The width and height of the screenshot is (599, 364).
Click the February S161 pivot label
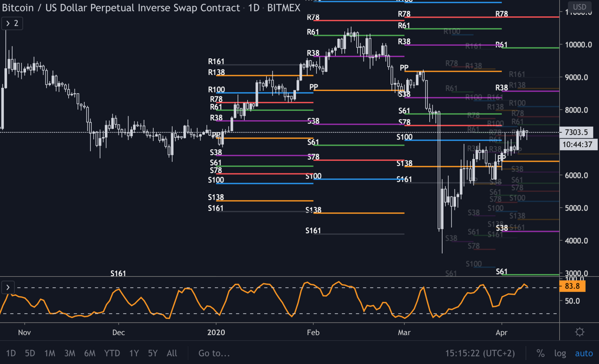click(x=313, y=231)
